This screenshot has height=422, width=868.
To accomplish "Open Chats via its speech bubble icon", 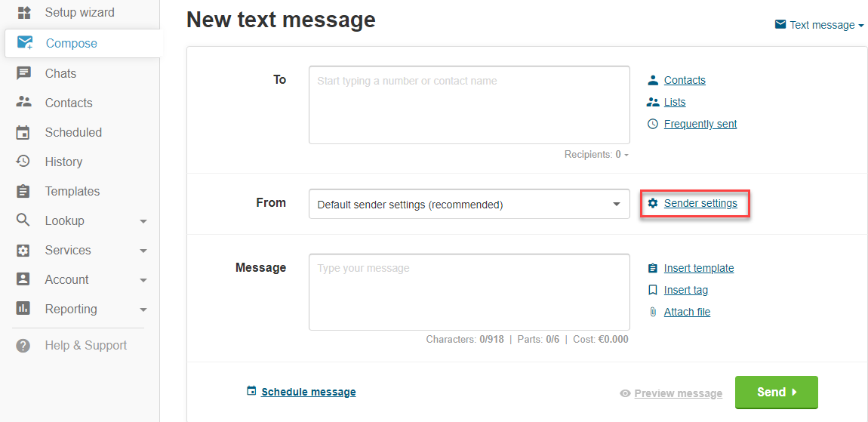I will click(x=23, y=74).
